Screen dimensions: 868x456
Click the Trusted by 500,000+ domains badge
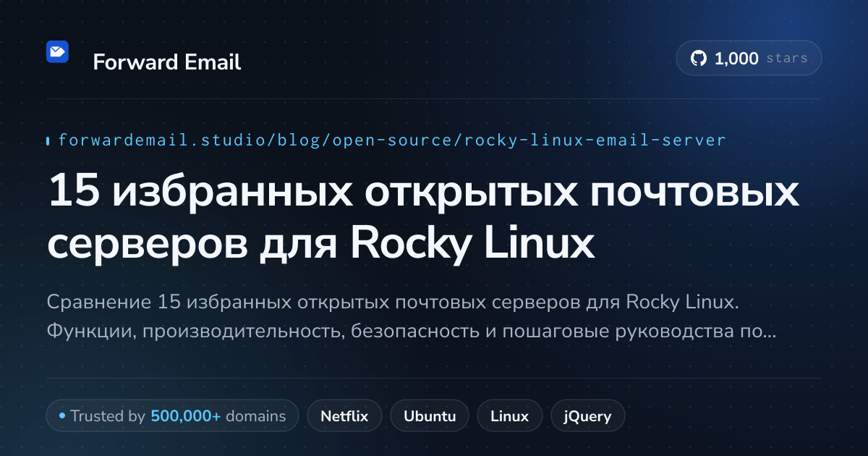pos(172,416)
